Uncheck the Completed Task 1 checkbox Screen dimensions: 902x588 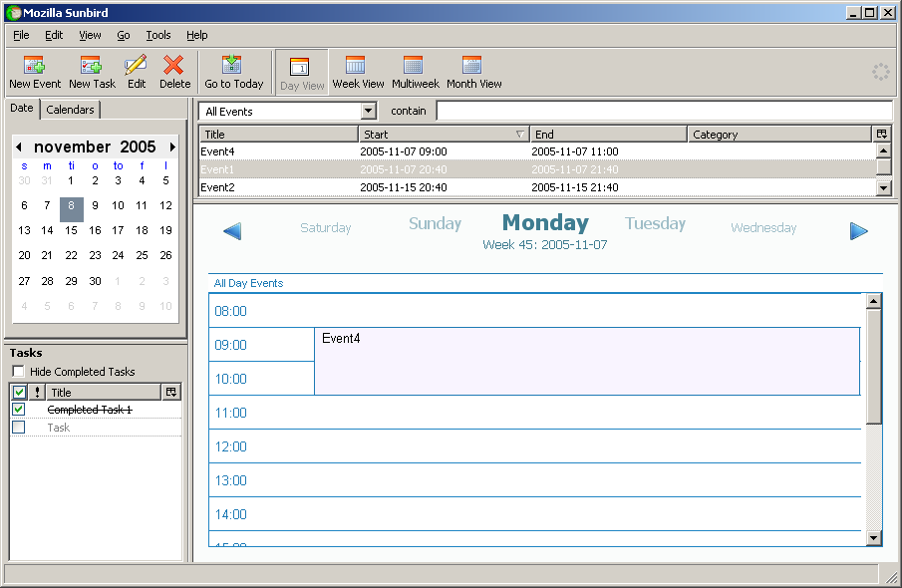[x=19, y=410]
